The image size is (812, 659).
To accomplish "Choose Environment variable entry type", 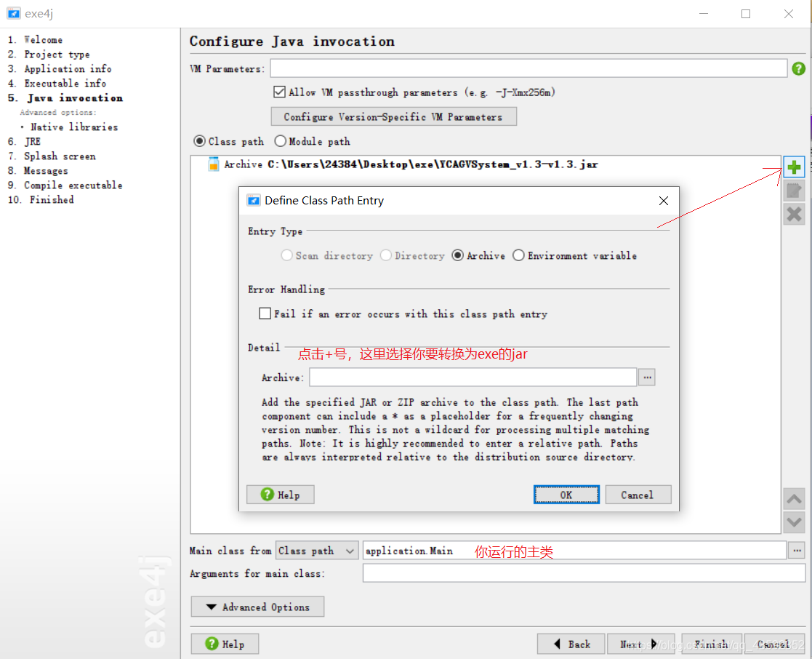I will pos(518,255).
